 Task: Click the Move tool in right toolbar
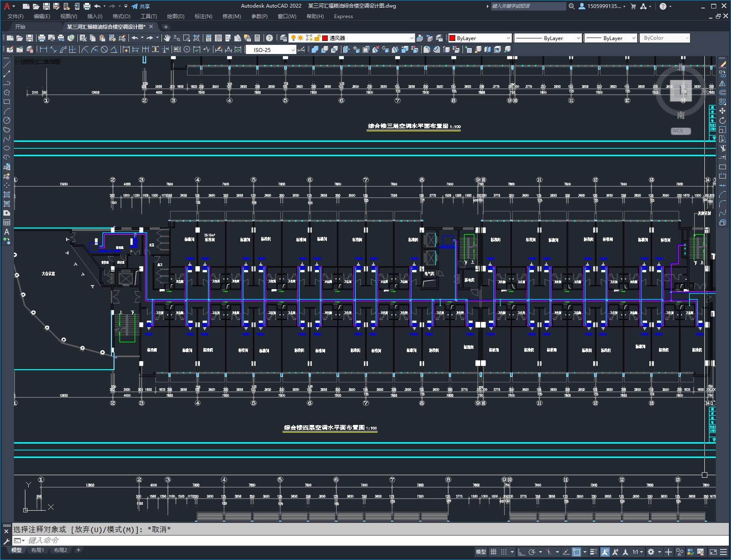pyautogui.click(x=723, y=111)
